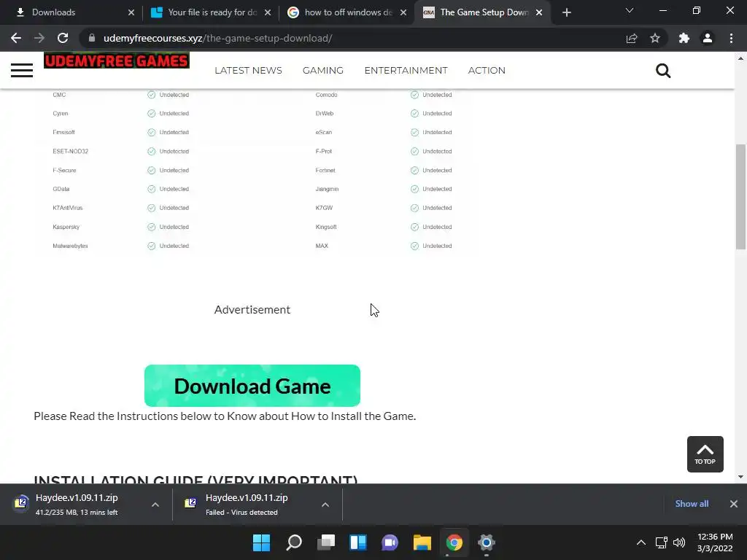Expand options for failed Haydee.v1.09.11.zip
The image size is (747, 560).
325,505
